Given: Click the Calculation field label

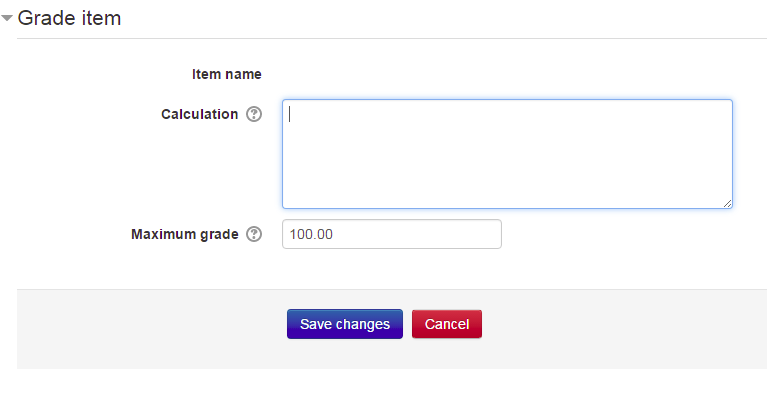Looking at the screenshot, I should tap(200, 114).
